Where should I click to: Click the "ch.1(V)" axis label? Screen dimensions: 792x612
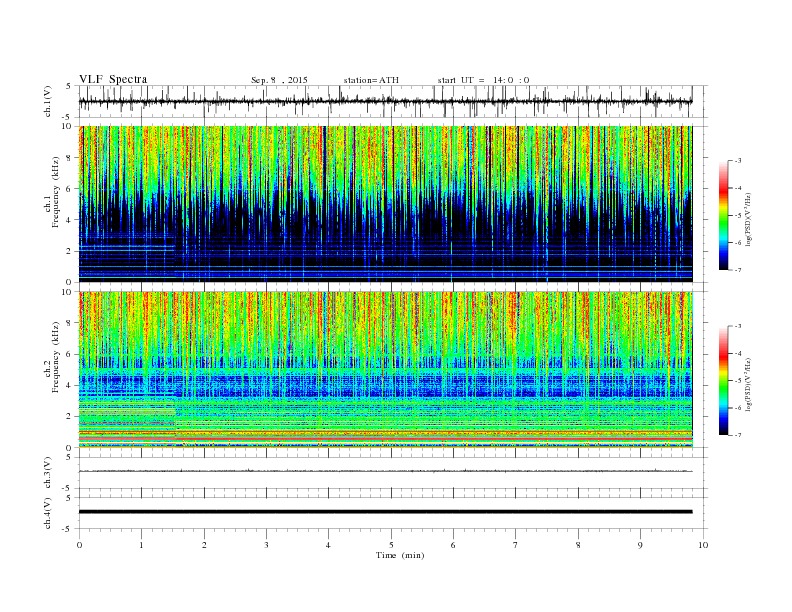(x=47, y=101)
